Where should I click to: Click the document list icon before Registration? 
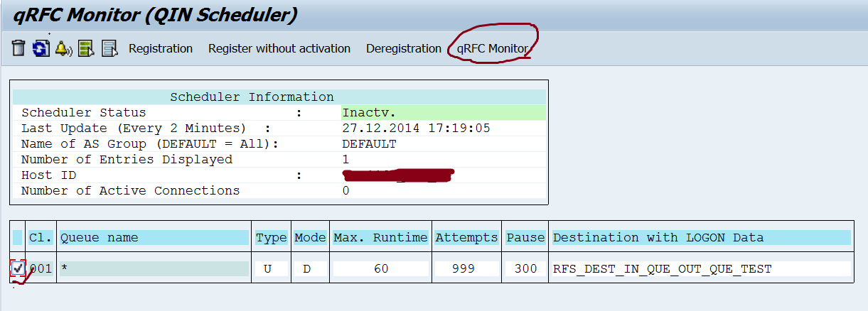coord(109,48)
